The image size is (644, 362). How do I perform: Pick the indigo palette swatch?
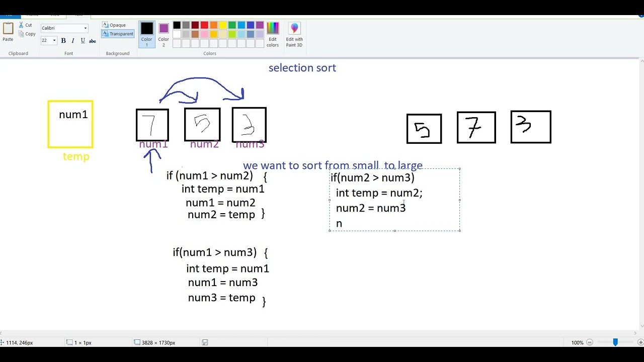[x=251, y=25]
